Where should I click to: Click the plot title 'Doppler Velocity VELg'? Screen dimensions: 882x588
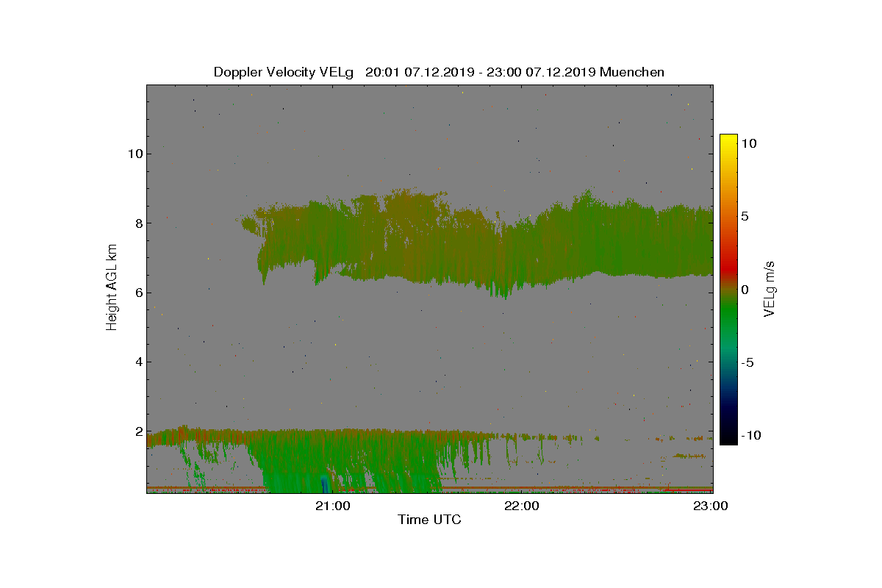tap(283, 72)
